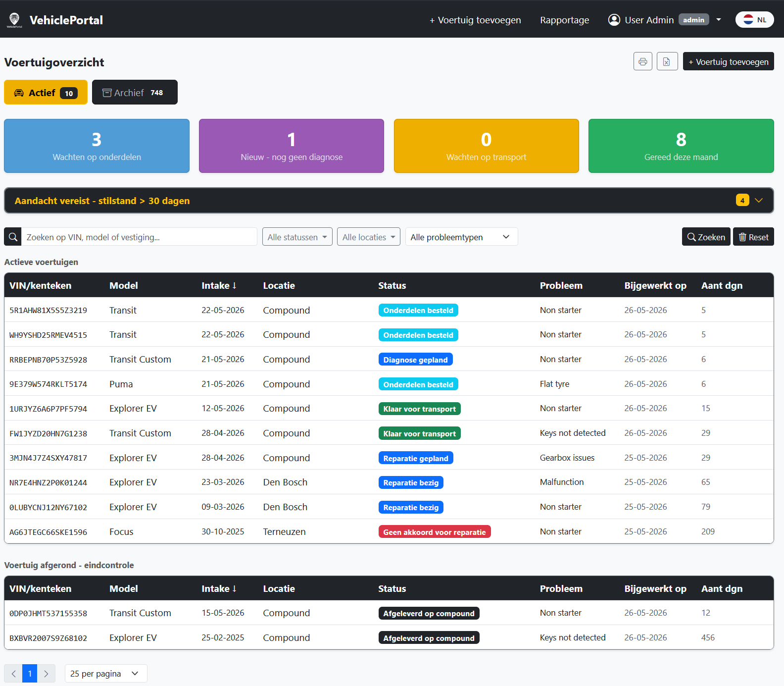Click the 209 days cell
784x686 pixels.
(x=708, y=531)
